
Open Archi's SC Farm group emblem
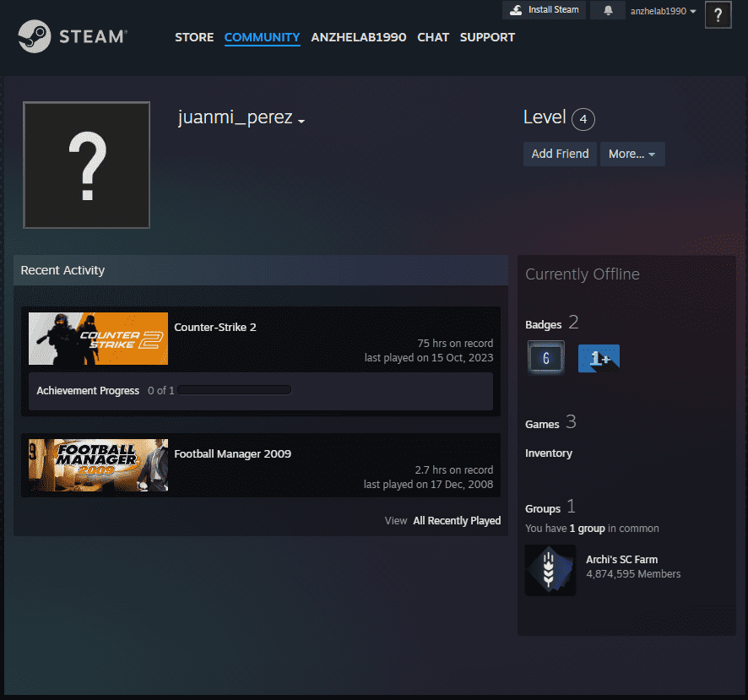point(550,570)
